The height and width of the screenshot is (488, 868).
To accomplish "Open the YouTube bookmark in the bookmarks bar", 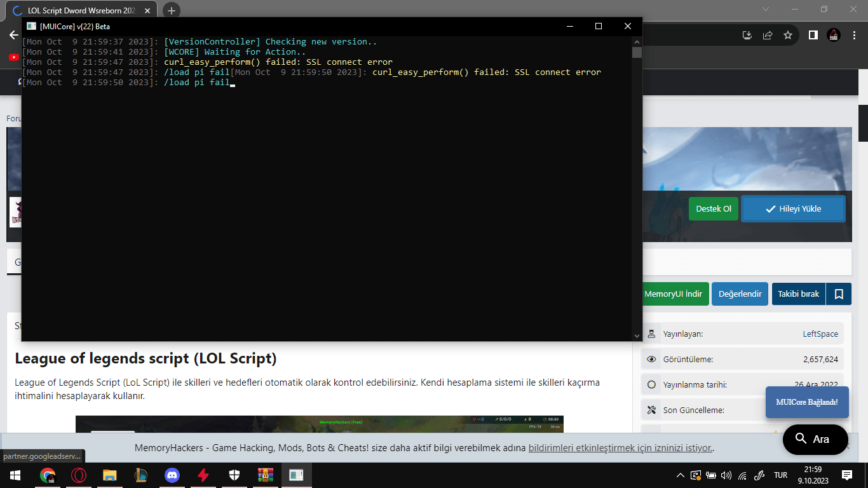I will pyautogui.click(x=14, y=57).
